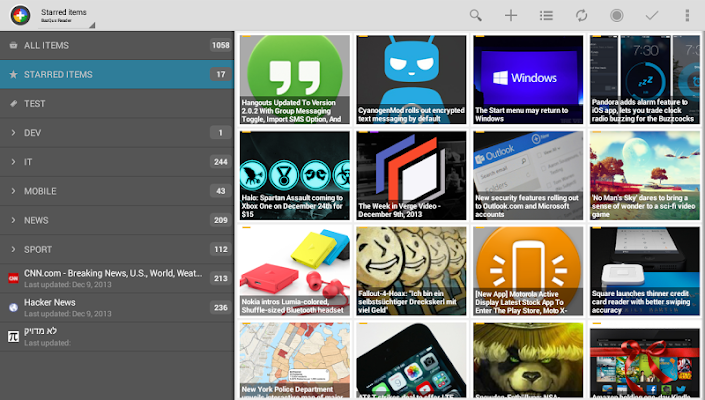Image resolution: width=705 pixels, height=400 pixels.
Task: Click the 213 count on CNN feed
Action: coord(221,279)
